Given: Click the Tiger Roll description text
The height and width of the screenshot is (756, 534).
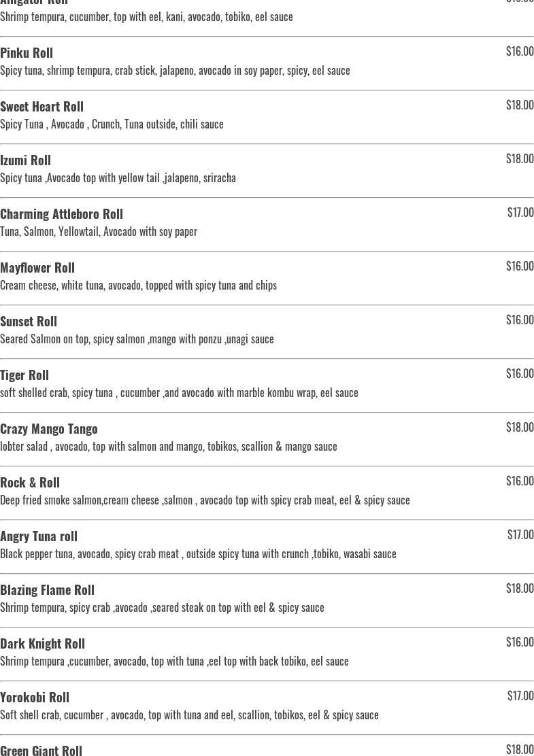Looking at the screenshot, I should coord(179,392).
